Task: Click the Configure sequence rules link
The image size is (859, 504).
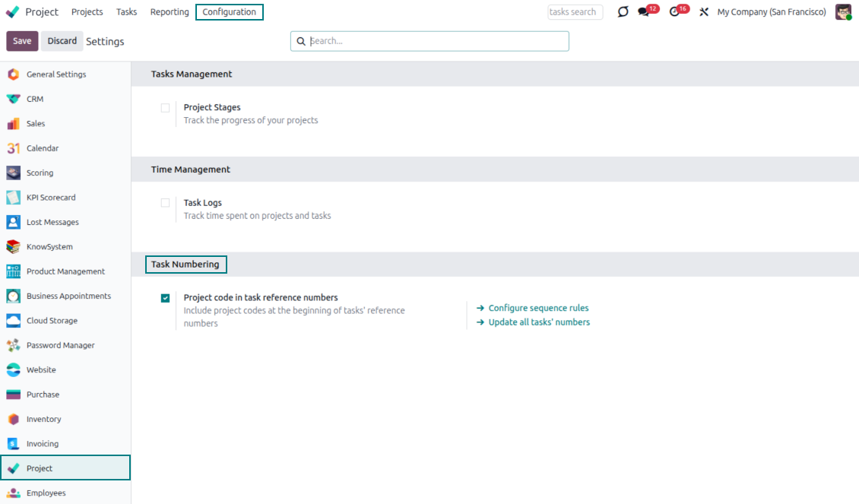Action: pyautogui.click(x=538, y=308)
